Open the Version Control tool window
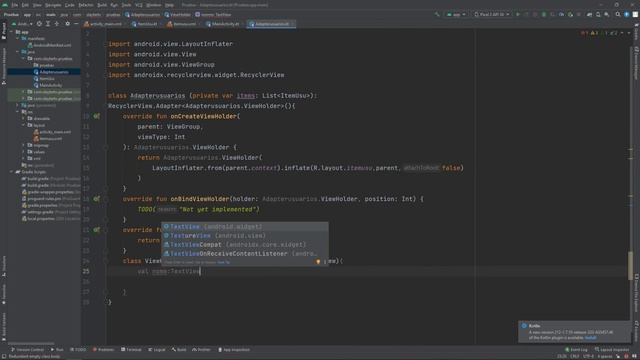Screen dimensions: 640x360 point(27,350)
